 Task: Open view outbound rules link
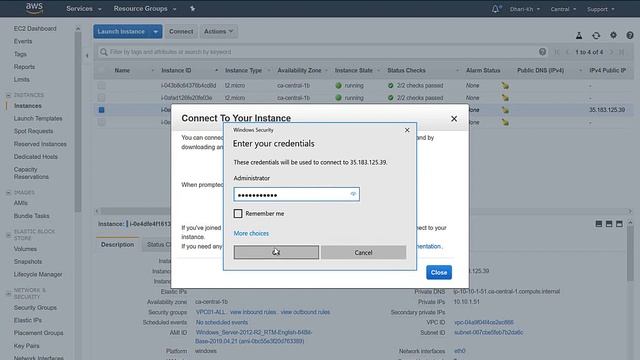pyautogui.click(x=305, y=312)
